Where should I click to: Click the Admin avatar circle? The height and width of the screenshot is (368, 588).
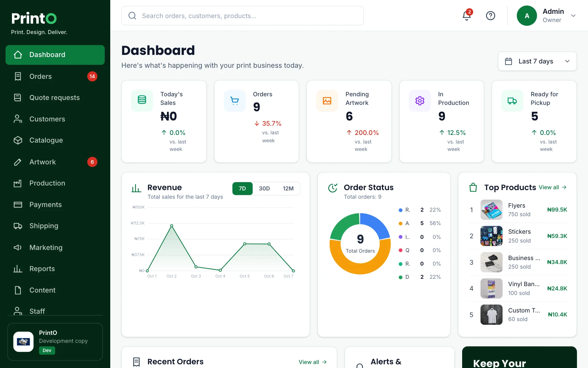527,16
